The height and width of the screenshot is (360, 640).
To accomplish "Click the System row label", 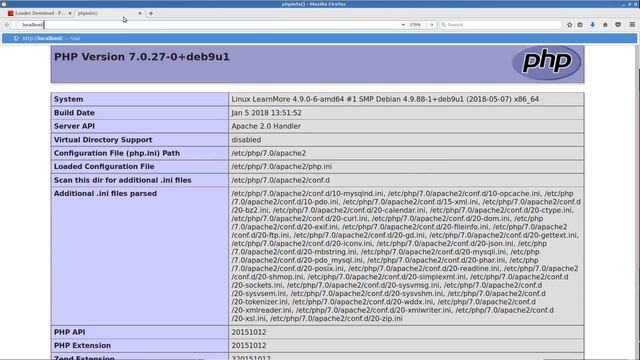I will [69, 99].
